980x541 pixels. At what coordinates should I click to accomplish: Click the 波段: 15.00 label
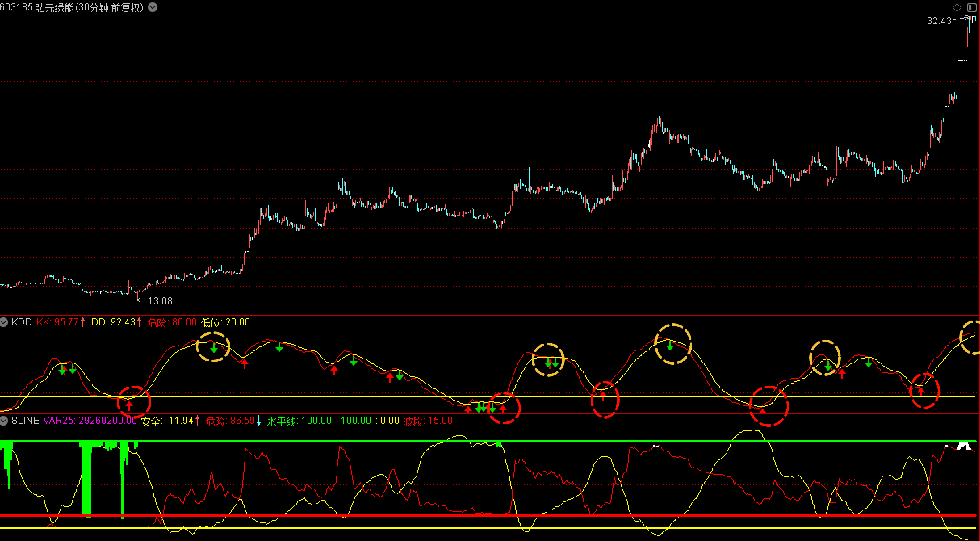[x=428, y=421]
